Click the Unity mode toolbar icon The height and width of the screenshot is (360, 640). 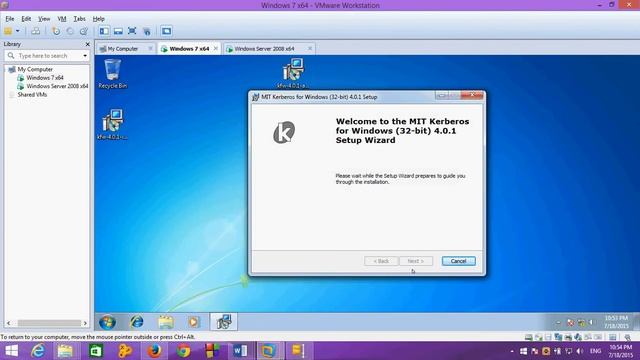pos(147,31)
